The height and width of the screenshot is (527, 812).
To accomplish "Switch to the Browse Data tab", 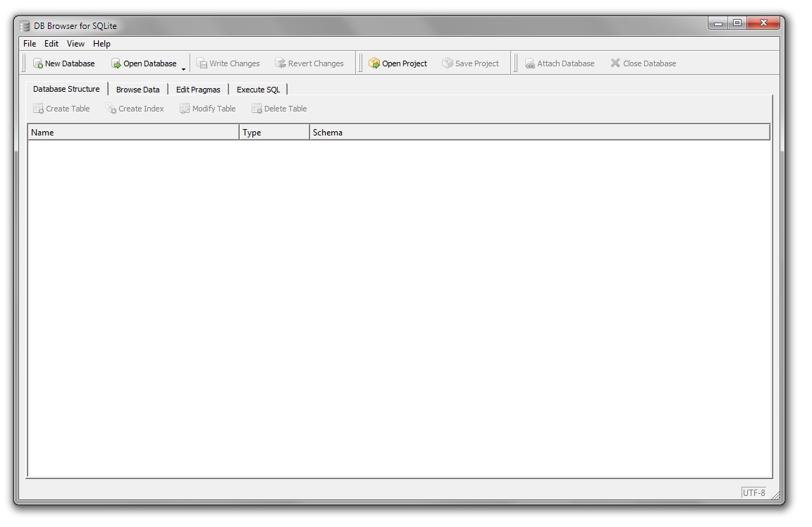I will point(137,89).
